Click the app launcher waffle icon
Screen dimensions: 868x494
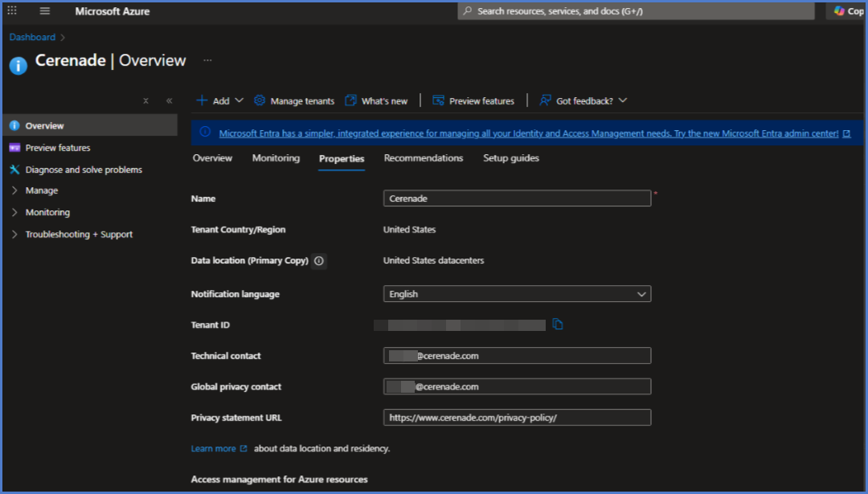point(12,11)
